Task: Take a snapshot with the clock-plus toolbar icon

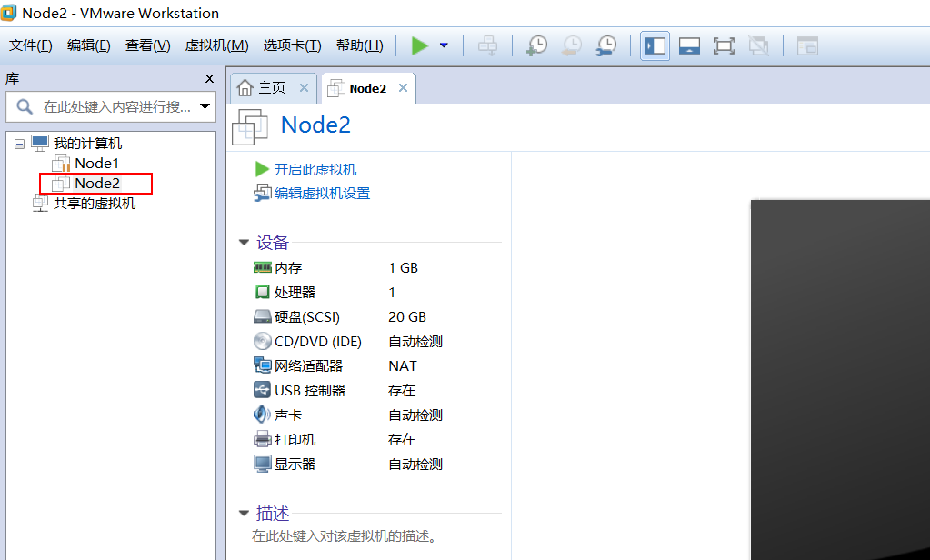Action: tap(536, 45)
